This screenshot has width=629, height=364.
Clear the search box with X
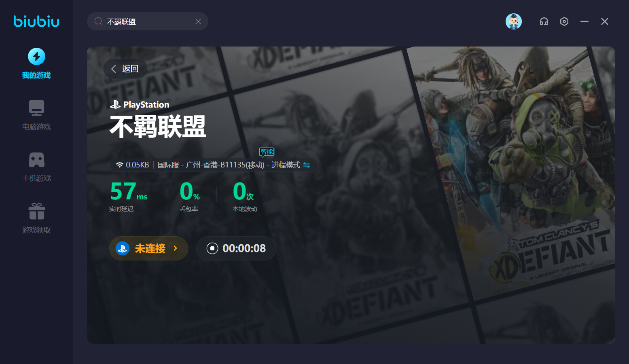pos(198,21)
